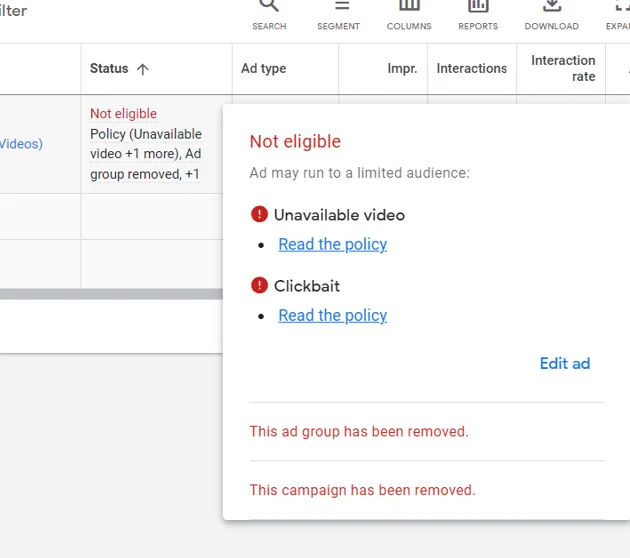Viewport: 630px width, 558px height.
Task: Click the Interaction rate column header
Action: (x=563, y=68)
